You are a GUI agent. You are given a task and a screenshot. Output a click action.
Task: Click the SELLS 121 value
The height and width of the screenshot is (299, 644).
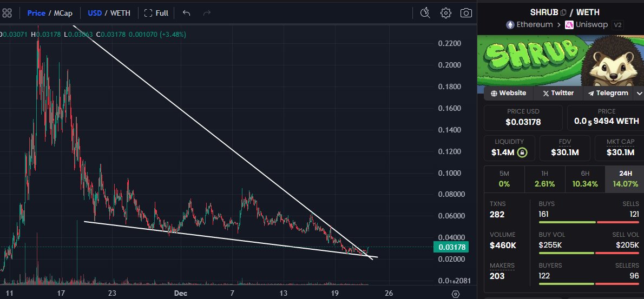(634, 214)
